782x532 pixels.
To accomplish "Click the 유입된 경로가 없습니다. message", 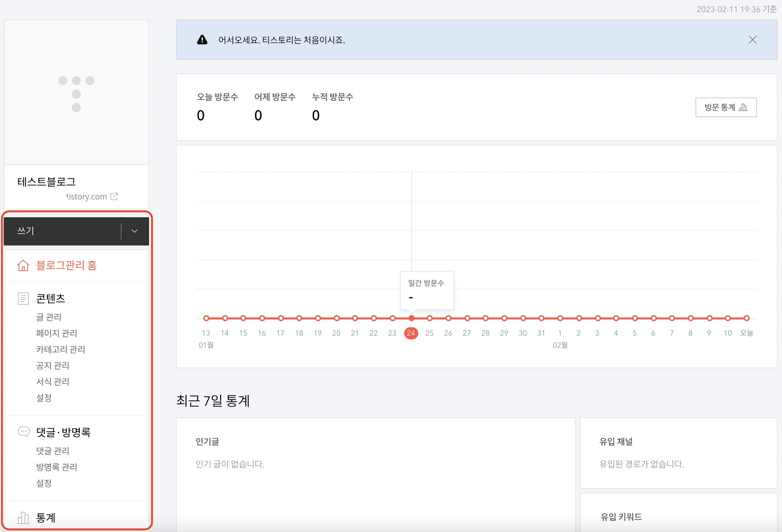I will pyautogui.click(x=642, y=464).
